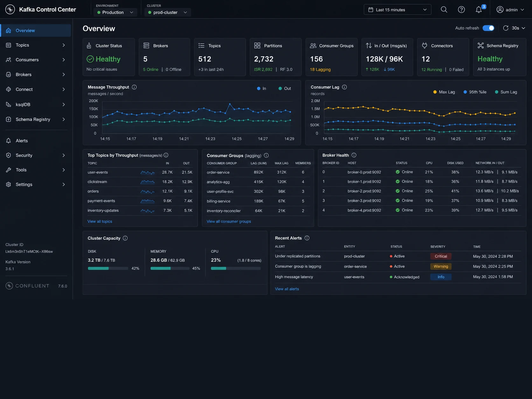Image resolution: width=532 pixels, height=399 pixels.
Task: Open notifications bell with badge
Action: [x=479, y=9]
